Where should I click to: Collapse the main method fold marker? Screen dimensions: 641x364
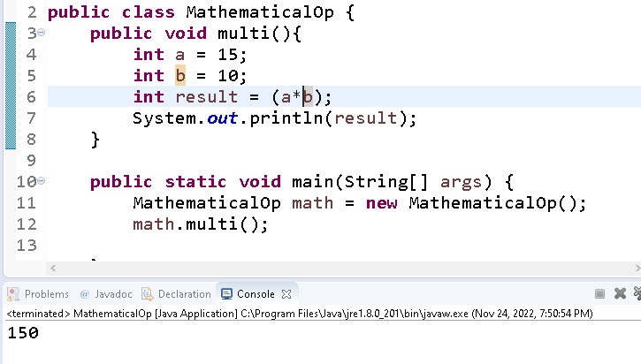point(42,180)
